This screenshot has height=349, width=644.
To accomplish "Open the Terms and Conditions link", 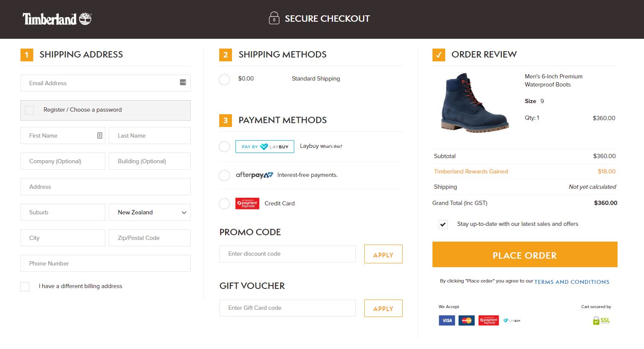I will [x=572, y=282].
